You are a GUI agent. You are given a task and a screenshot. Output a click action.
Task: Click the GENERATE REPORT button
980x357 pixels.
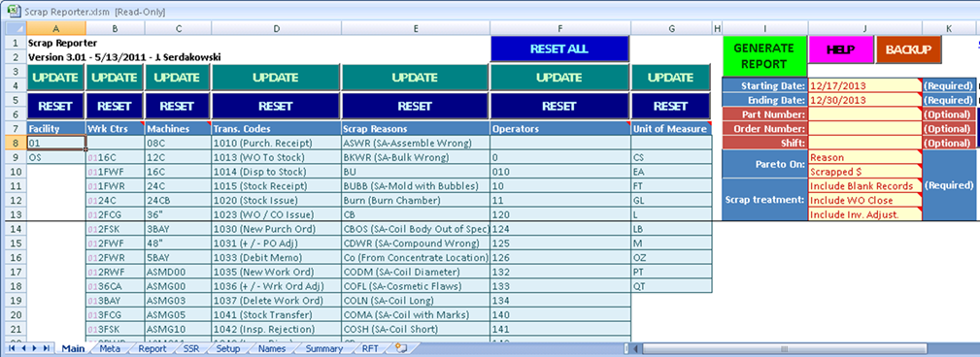click(764, 55)
